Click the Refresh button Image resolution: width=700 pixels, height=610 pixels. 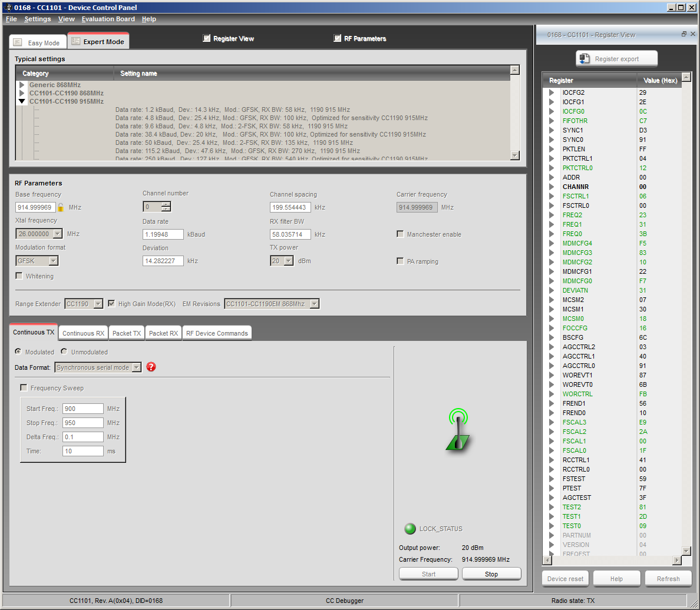[668, 579]
